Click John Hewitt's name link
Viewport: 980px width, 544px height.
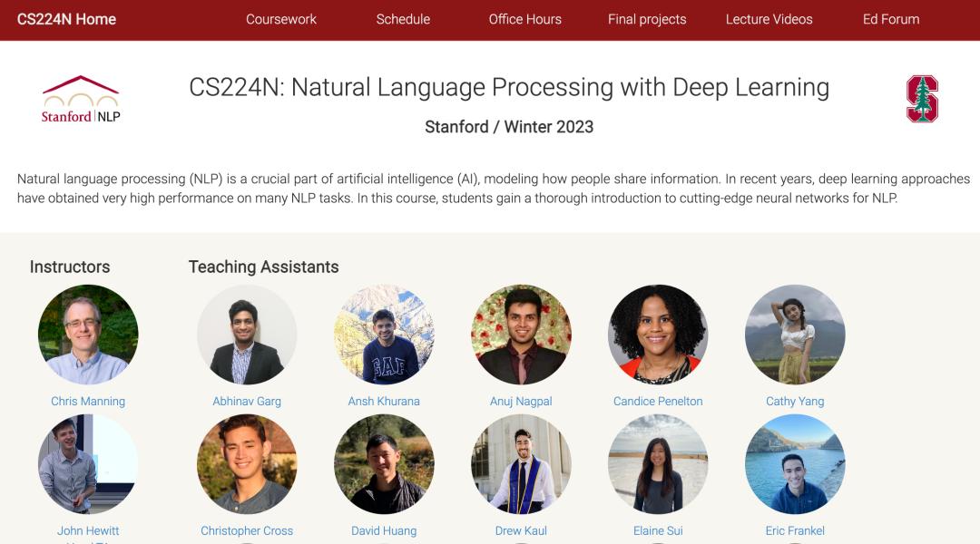pos(88,530)
